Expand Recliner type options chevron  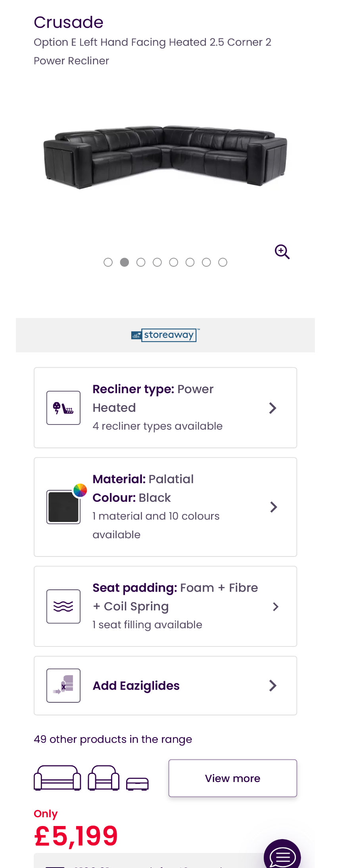[273, 408]
